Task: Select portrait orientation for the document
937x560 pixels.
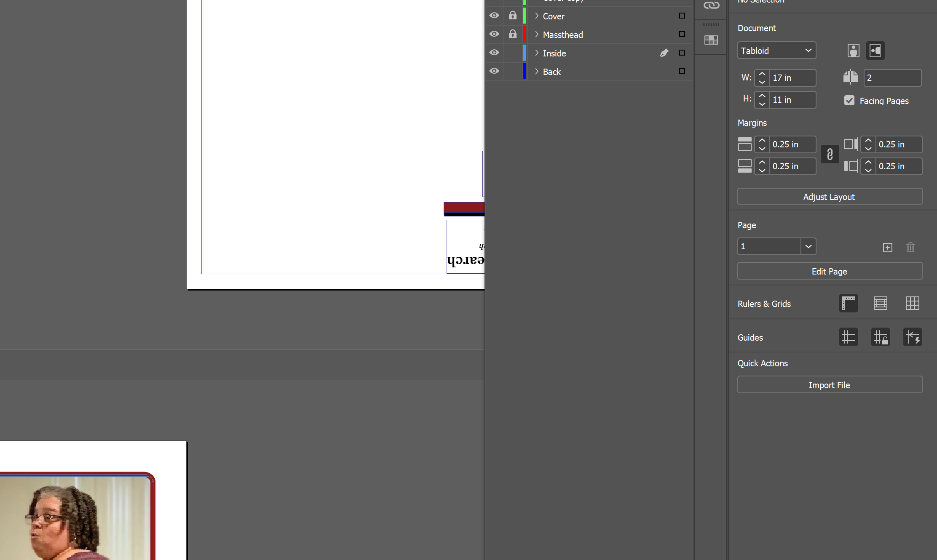Action: click(853, 51)
